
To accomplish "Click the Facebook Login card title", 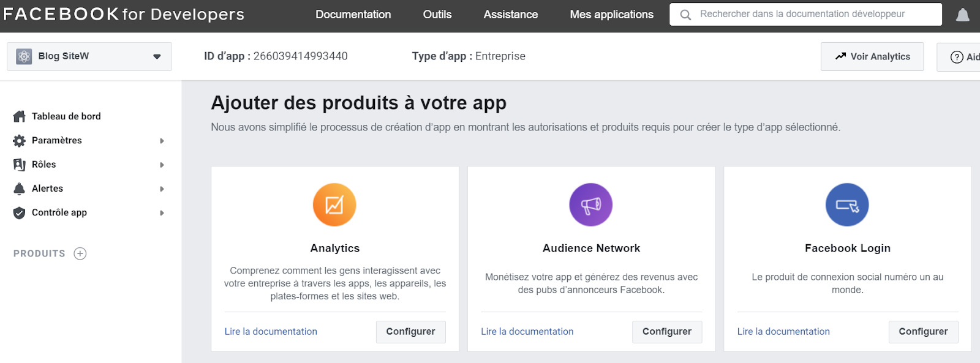I will pyautogui.click(x=848, y=248).
